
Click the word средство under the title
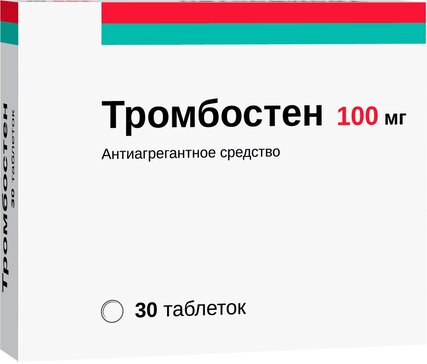click(250, 153)
